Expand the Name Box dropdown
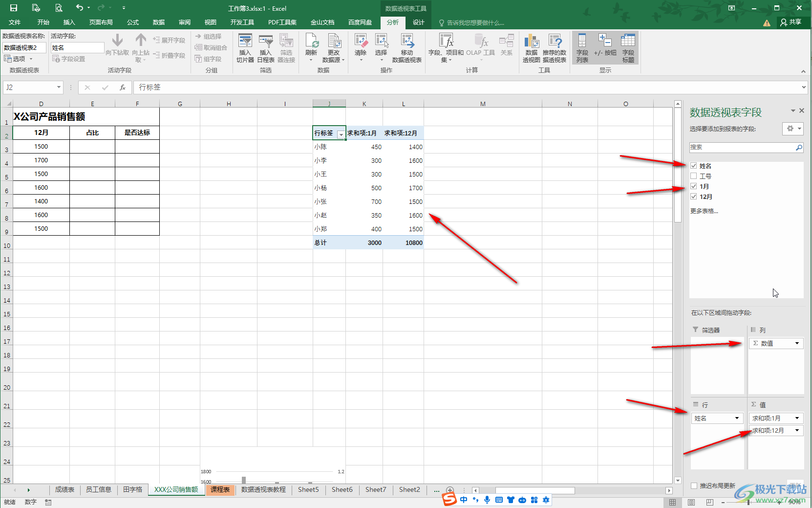 [59, 88]
